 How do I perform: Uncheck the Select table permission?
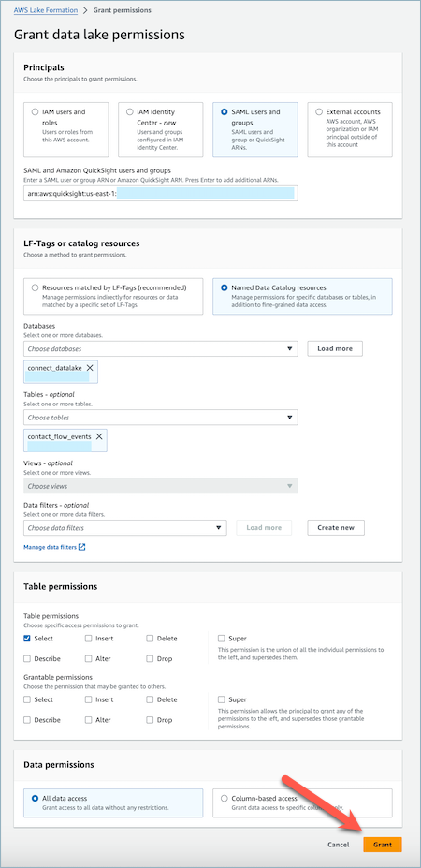[27, 639]
